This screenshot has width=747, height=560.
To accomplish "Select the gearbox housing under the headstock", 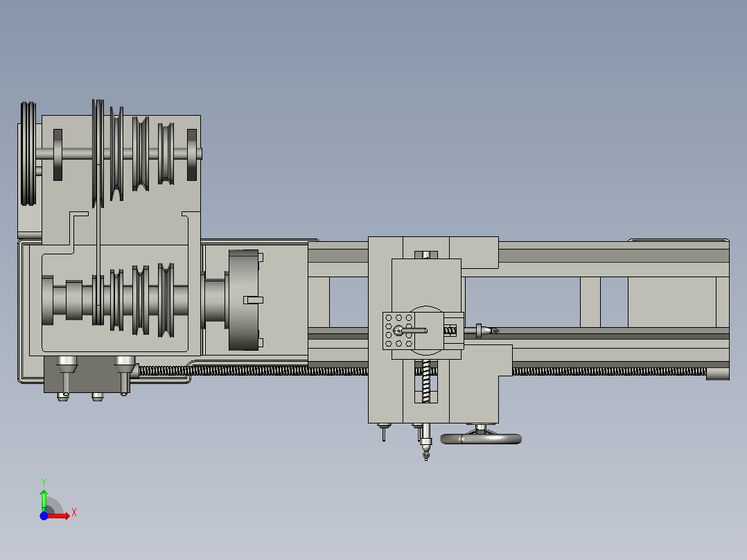I will tap(86, 374).
